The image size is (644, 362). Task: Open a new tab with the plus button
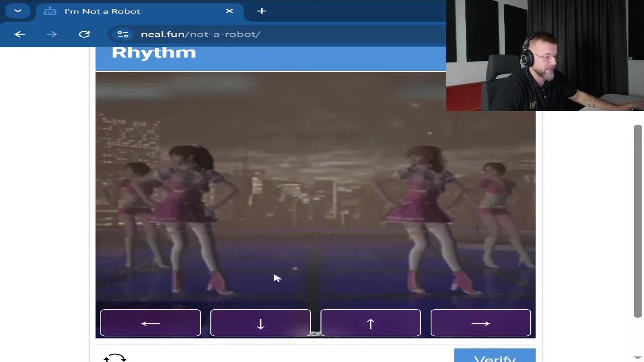tap(262, 11)
